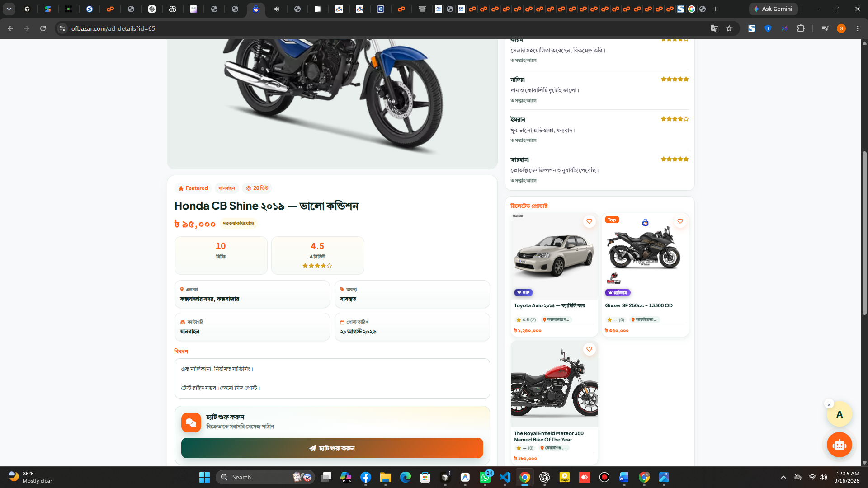Click the weather widget 86°F
868x488 pixels.
pos(31,477)
